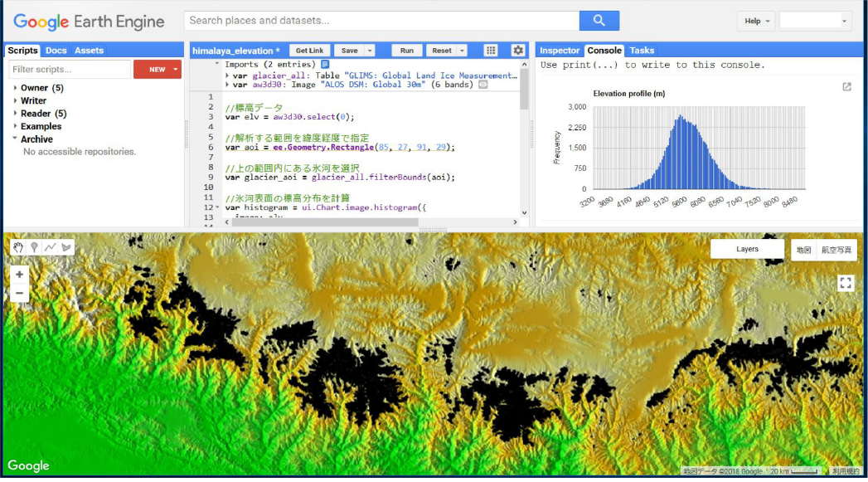Expand the Examples folder
Image resolution: width=868 pixels, height=482 pixels.
[x=15, y=126]
